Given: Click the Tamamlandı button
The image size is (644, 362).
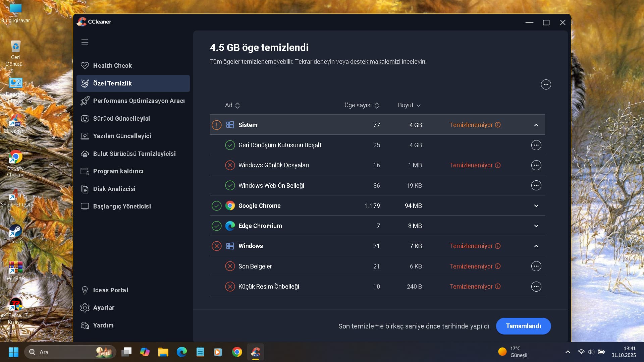Looking at the screenshot, I should tap(523, 326).
